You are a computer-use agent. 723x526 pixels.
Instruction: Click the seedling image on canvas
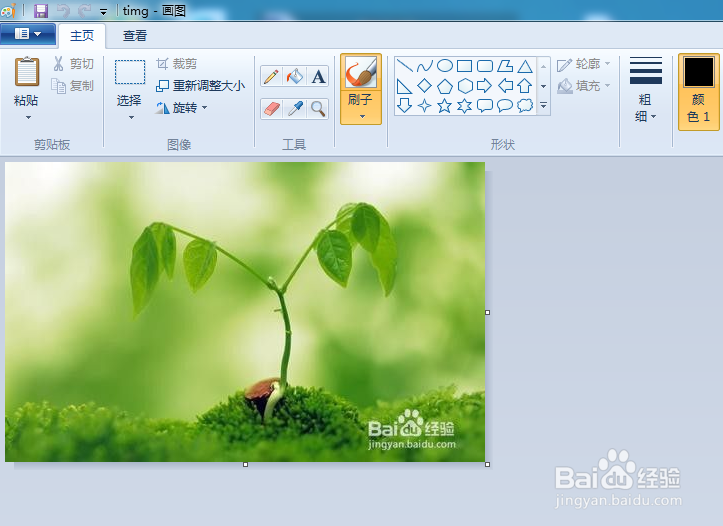(x=245, y=312)
